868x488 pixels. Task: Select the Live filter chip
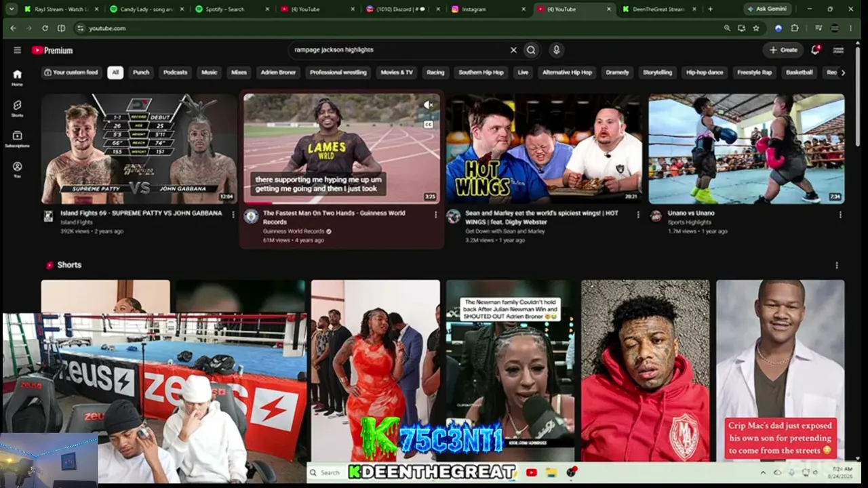523,73
